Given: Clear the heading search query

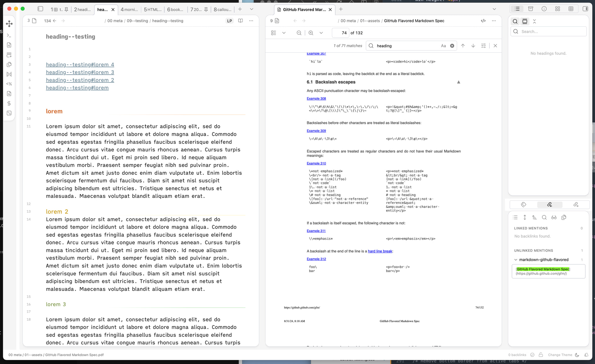Looking at the screenshot, I should [452, 46].
